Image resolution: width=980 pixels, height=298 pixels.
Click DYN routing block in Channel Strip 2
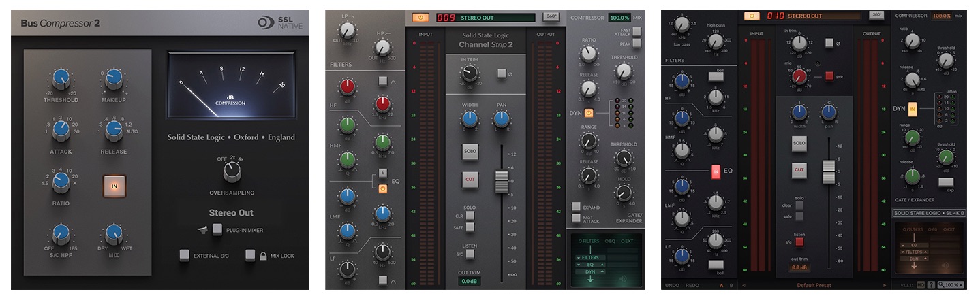tap(590, 271)
